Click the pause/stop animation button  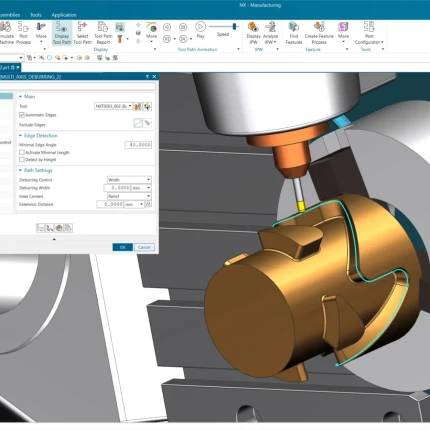tap(183, 27)
